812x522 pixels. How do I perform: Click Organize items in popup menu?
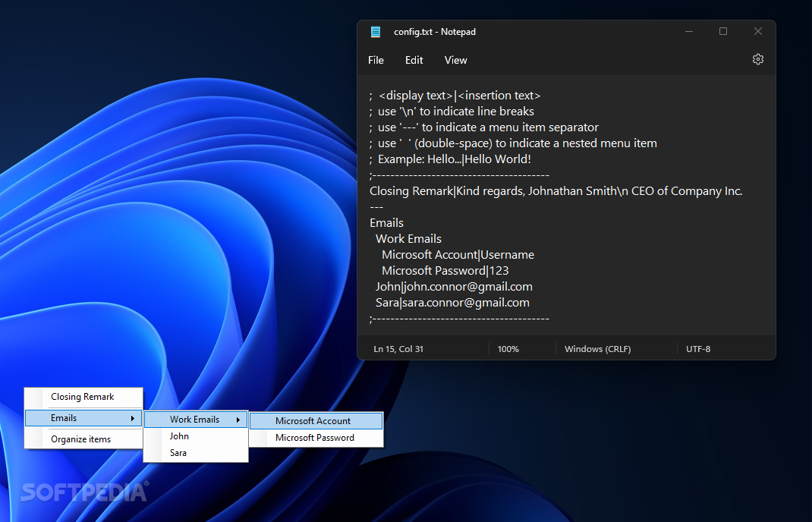pos(83,439)
